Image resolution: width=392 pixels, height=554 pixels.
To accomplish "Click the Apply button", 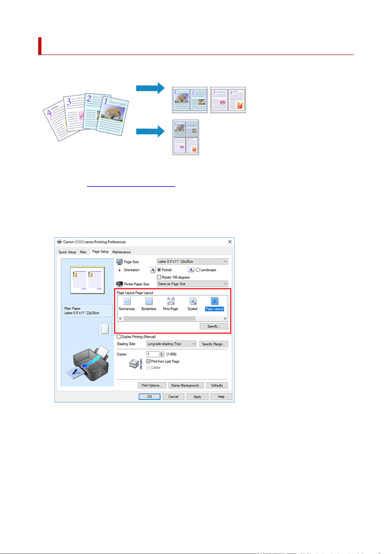I will (x=197, y=397).
